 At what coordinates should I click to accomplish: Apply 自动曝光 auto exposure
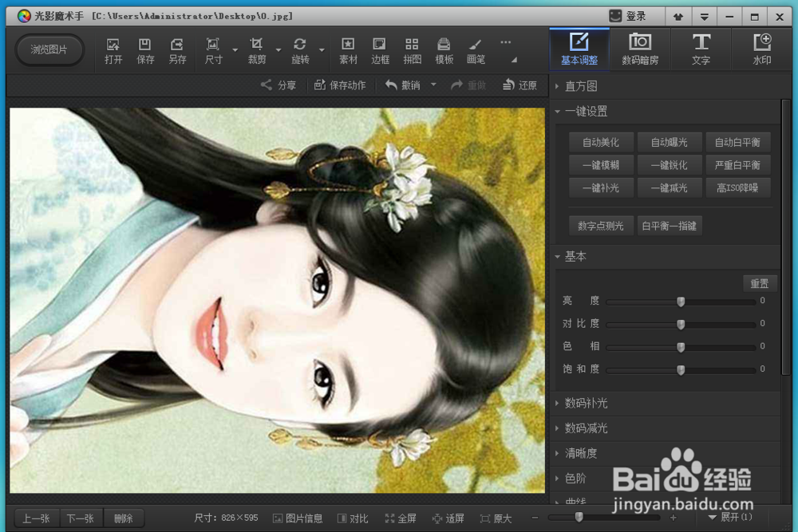[670, 142]
